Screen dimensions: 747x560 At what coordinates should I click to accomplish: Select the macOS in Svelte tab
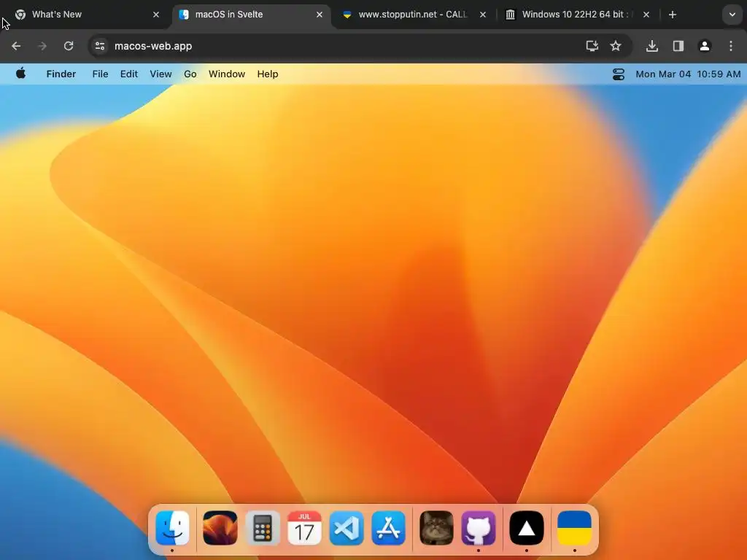coord(252,15)
